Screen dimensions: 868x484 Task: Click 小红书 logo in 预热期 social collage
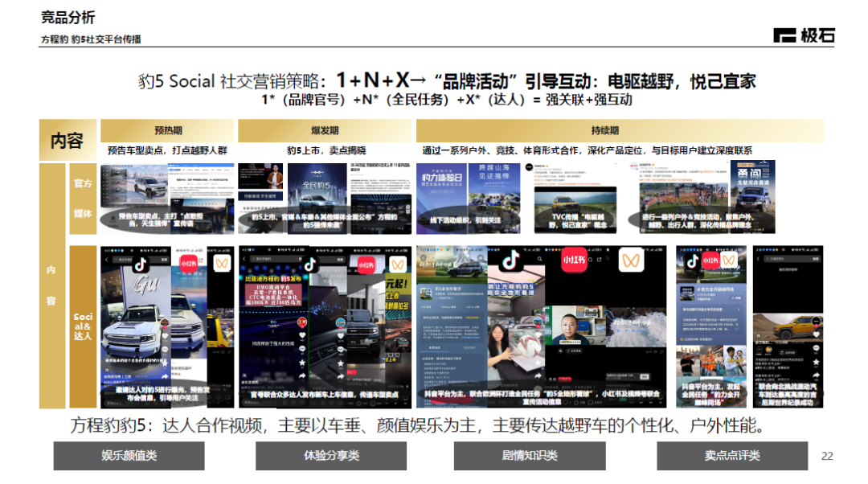[188, 264]
